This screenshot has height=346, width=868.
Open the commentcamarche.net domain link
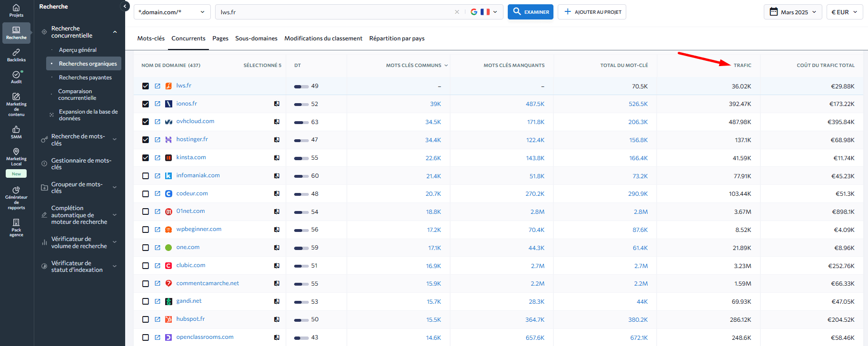[207, 283]
